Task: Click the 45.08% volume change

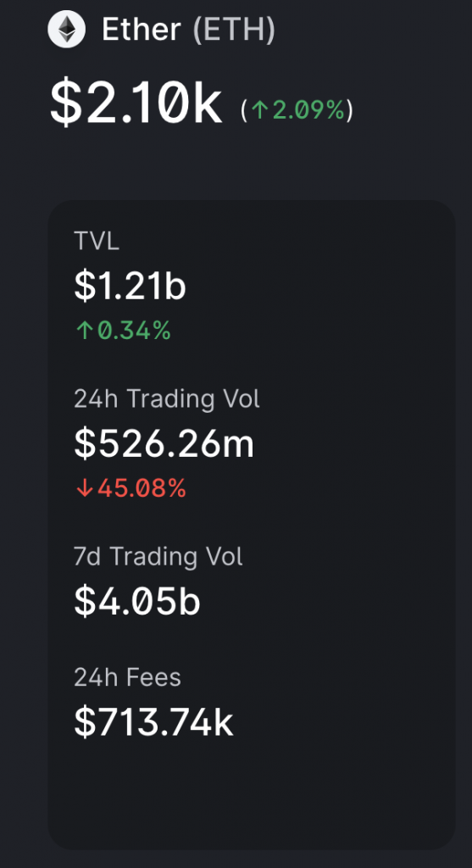Action: tap(142, 488)
